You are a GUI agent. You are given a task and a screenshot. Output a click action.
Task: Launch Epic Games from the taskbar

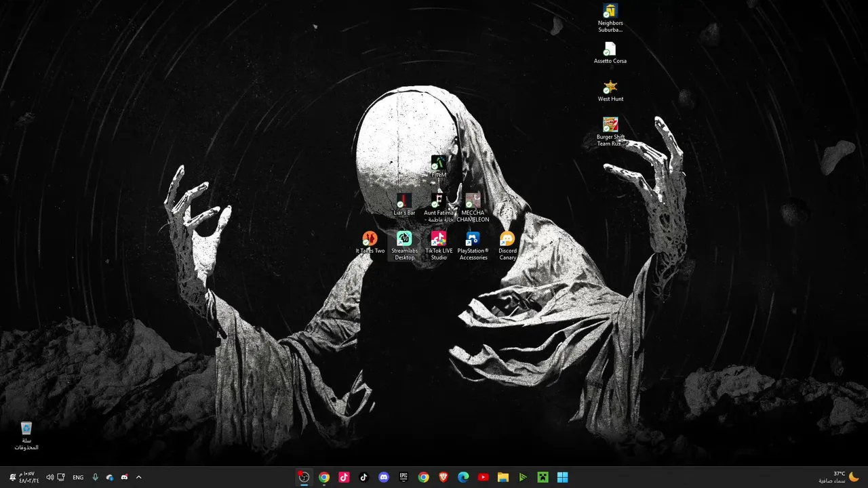click(403, 477)
